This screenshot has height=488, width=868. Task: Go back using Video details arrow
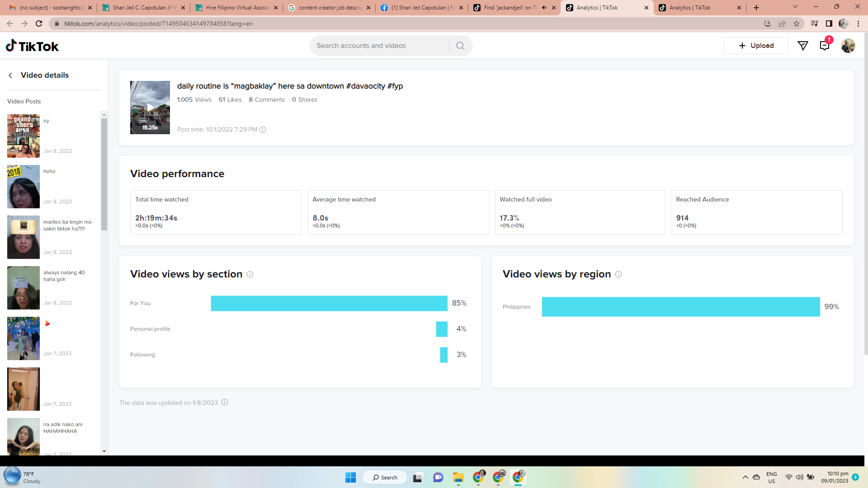[10, 75]
